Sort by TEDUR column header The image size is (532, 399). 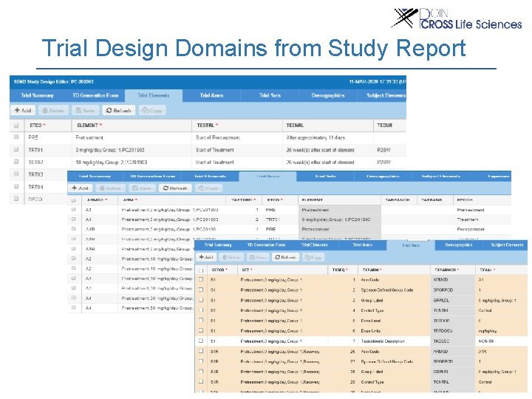[x=384, y=125]
